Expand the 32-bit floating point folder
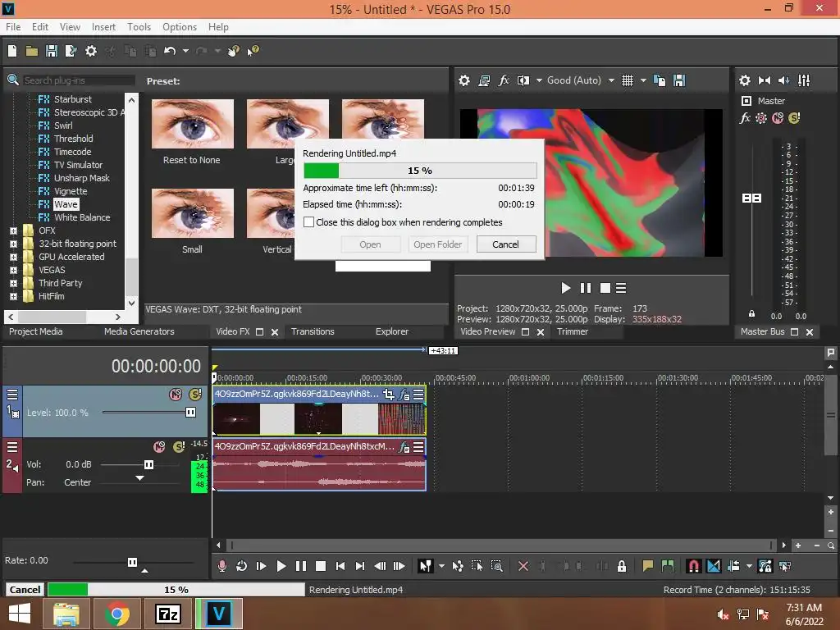Image resolution: width=840 pixels, height=630 pixels. (x=13, y=244)
